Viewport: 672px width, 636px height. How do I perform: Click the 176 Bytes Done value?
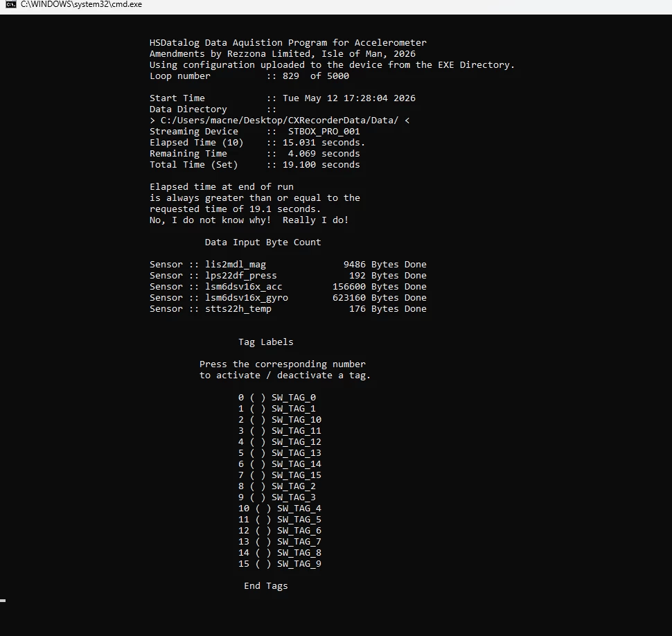(388, 309)
